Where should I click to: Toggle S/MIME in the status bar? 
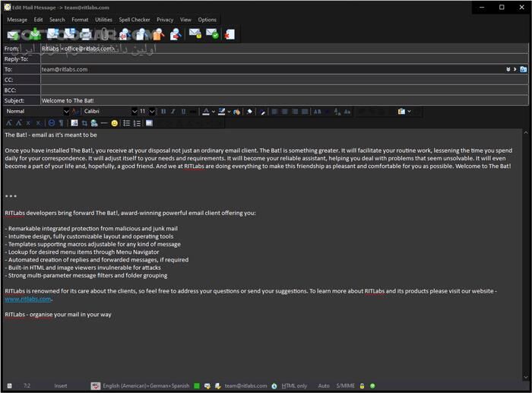(346, 386)
